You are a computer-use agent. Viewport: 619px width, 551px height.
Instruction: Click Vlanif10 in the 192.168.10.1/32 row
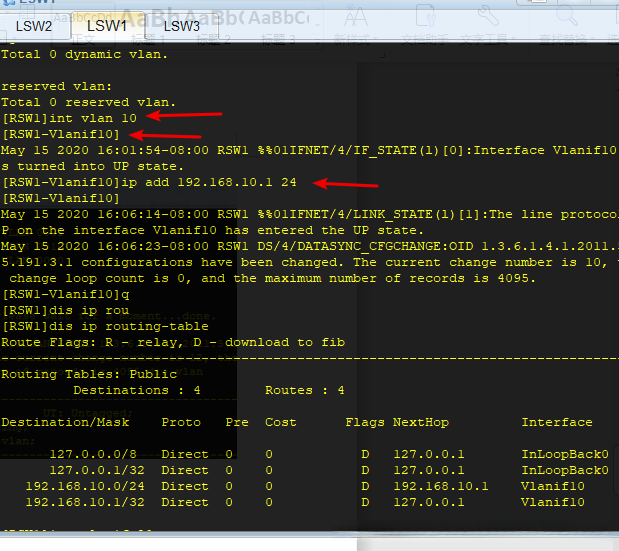point(553,502)
